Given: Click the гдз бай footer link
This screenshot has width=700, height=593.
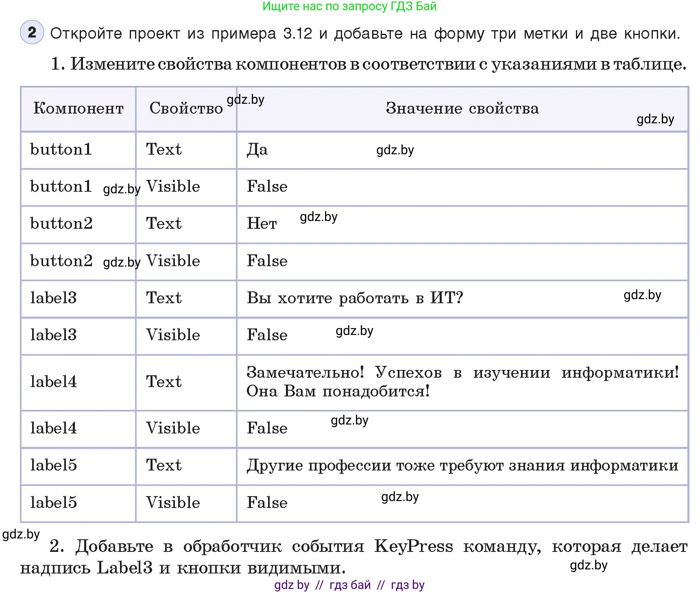Looking at the screenshot, I should pos(349,585).
